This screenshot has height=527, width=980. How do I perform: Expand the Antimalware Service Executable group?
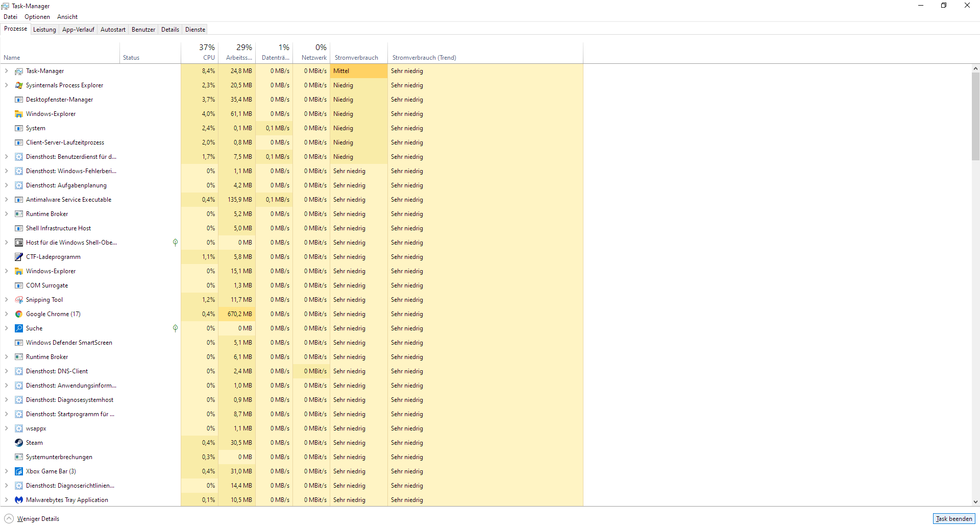click(6, 200)
